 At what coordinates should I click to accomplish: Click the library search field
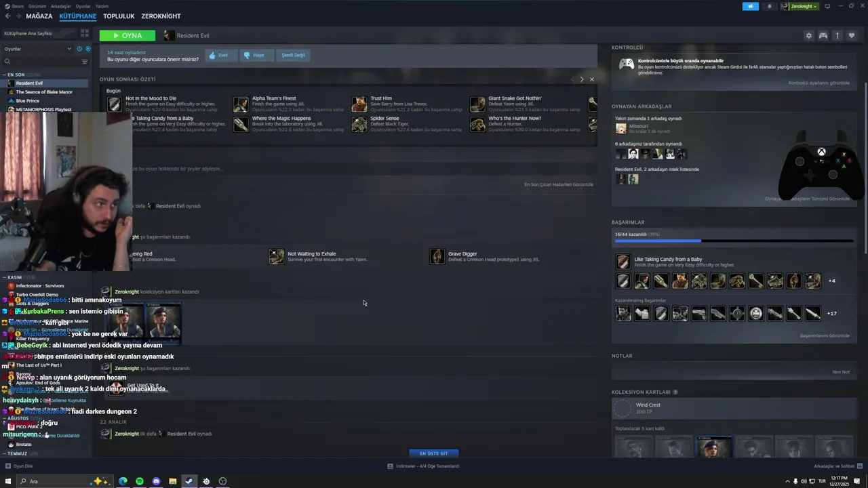42,62
